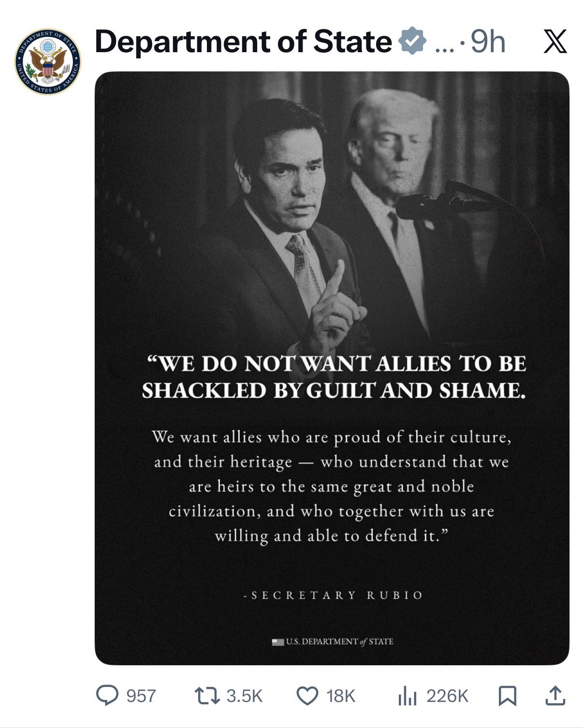The height and width of the screenshot is (728, 583).
Task: Click the 18K likes count
Action: [x=341, y=696]
